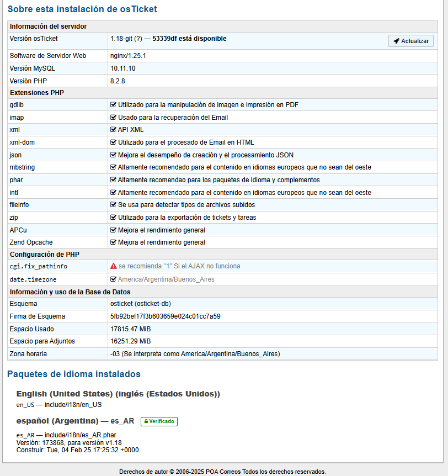Screen dimensions: 448x476
Task: Click the check icon for APCu
Action: pos(114,230)
